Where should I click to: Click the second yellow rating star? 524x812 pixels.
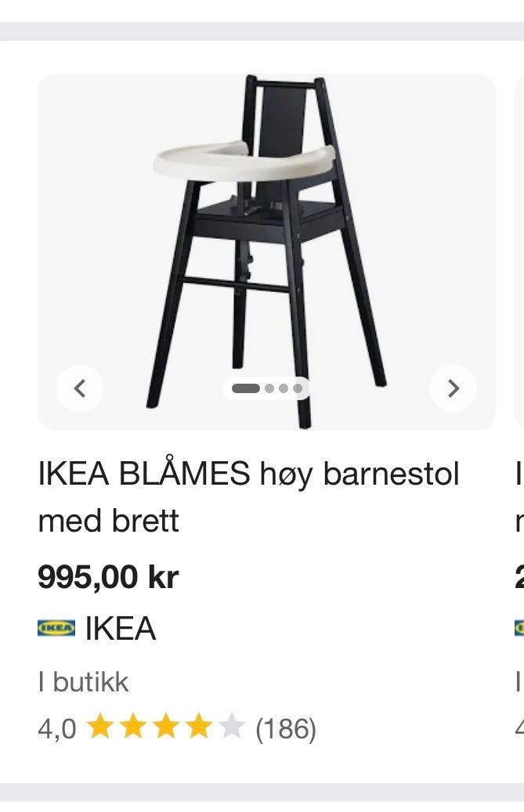132,726
